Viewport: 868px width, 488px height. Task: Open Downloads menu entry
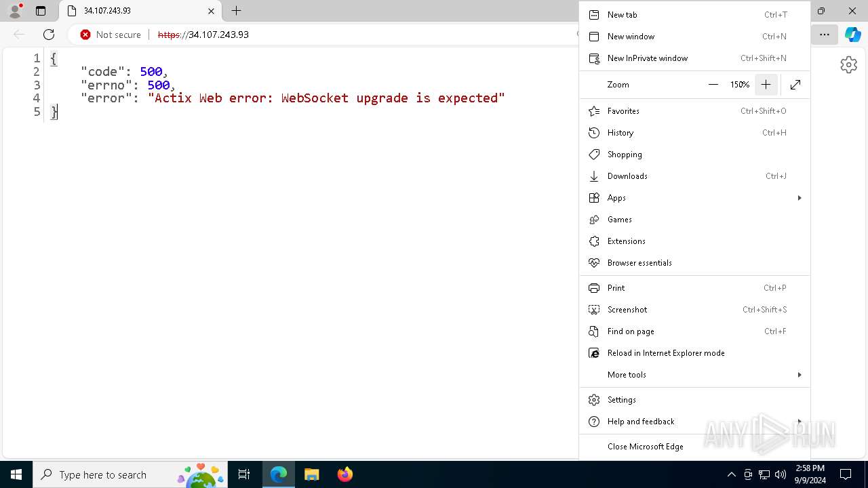pyautogui.click(x=694, y=176)
